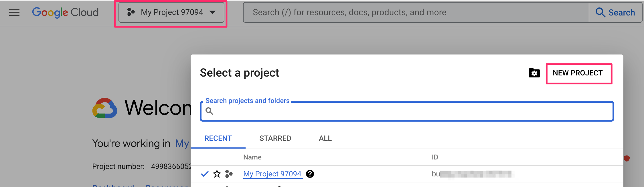
Task: Select the RECENT tab
Action: click(218, 139)
